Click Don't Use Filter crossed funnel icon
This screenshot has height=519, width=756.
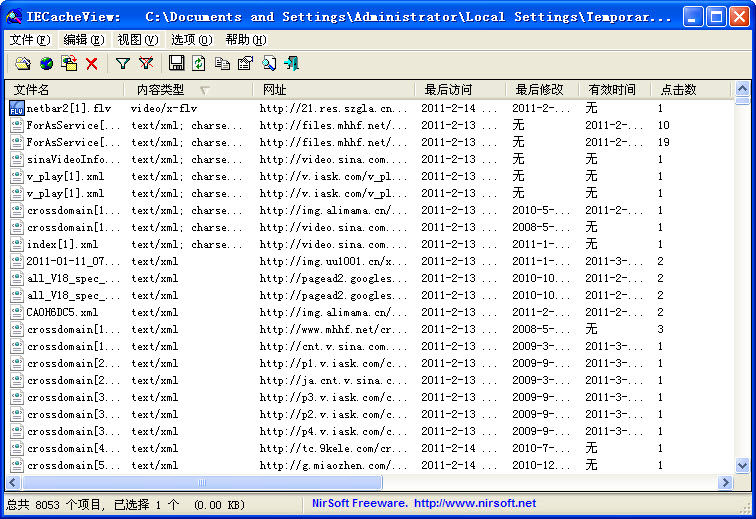pos(146,64)
